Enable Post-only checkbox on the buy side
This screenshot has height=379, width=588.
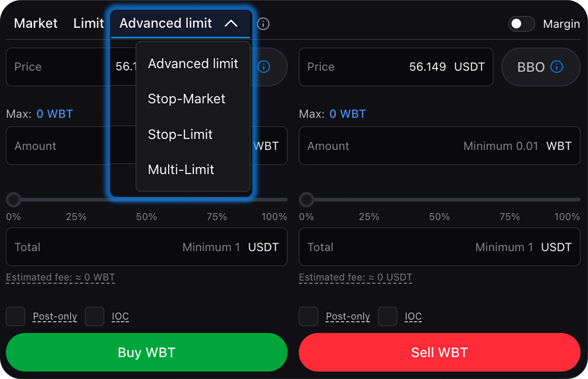point(15,316)
